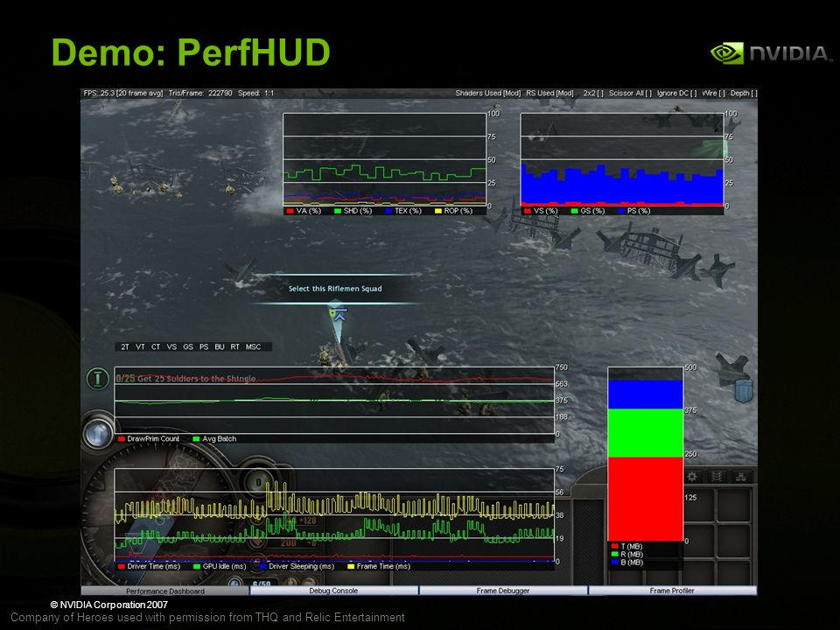Switch to the Frame Debugger tab
This screenshot has height=630, width=840.
[503, 591]
